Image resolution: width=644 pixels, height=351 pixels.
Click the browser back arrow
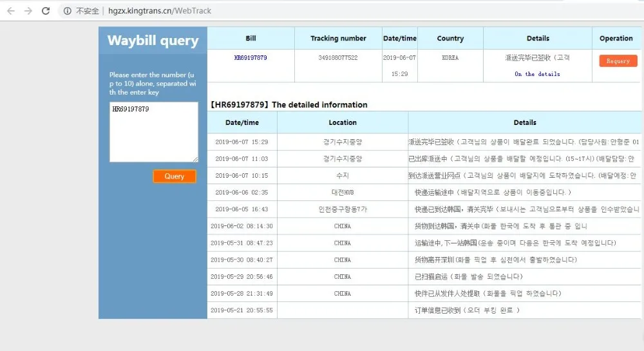pos(11,11)
